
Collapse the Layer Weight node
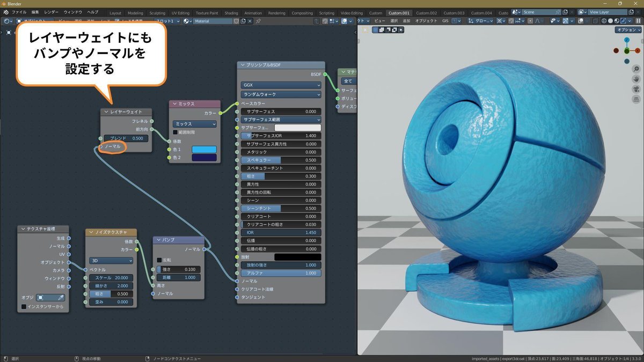(105, 112)
